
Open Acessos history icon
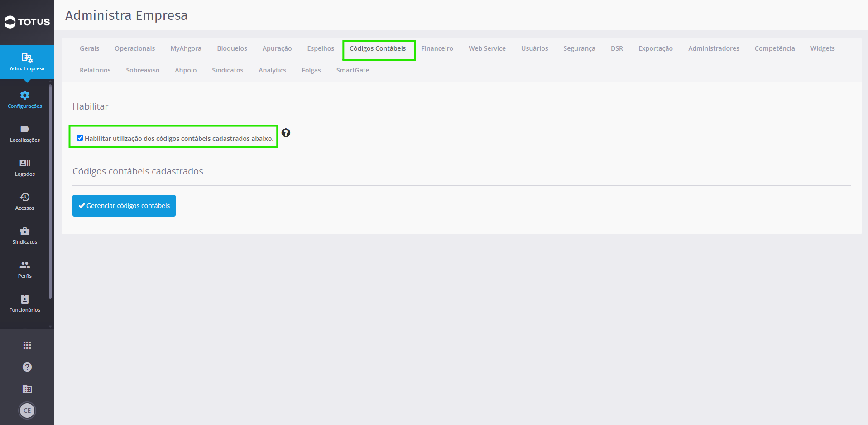[x=25, y=197]
